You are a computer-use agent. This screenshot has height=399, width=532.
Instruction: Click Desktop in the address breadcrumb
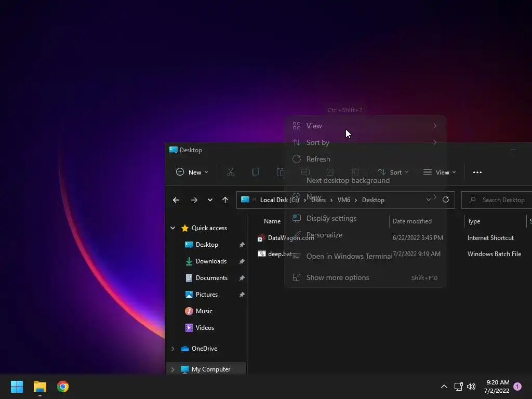[x=373, y=200]
